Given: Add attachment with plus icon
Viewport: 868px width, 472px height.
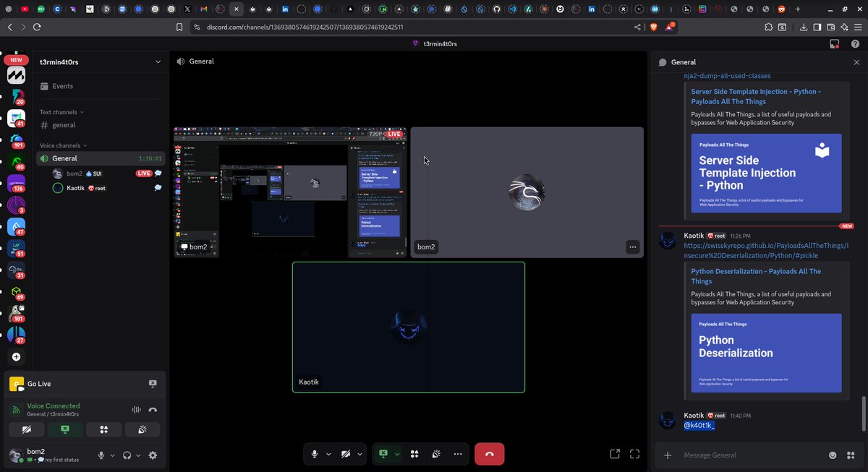Looking at the screenshot, I should pos(668,455).
